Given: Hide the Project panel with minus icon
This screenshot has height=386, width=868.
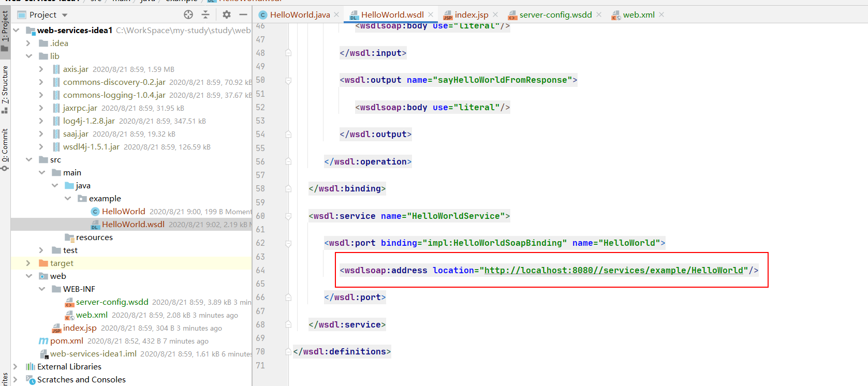Looking at the screenshot, I should tap(243, 14).
